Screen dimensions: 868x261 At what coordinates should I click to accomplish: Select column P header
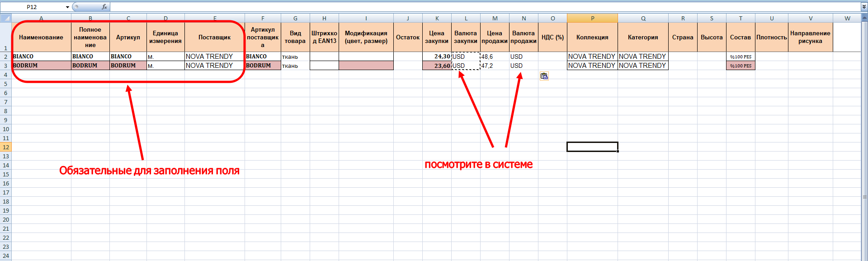pos(592,18)
